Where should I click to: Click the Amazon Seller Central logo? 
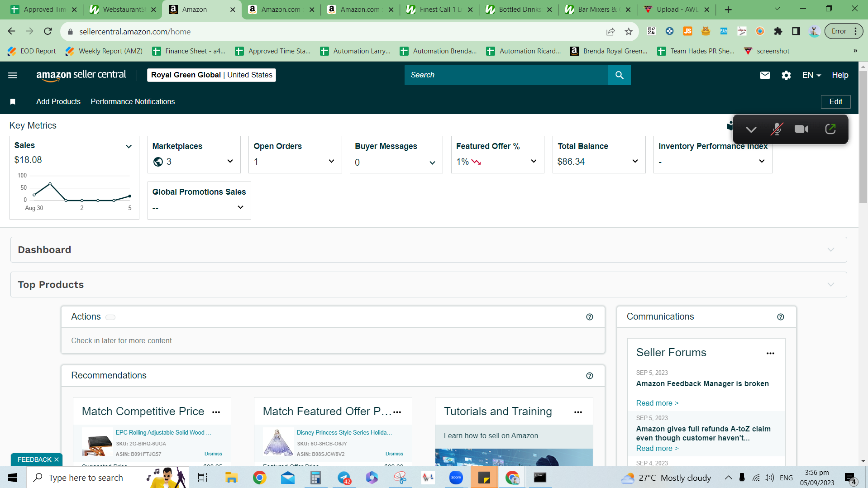click(81, 75)
